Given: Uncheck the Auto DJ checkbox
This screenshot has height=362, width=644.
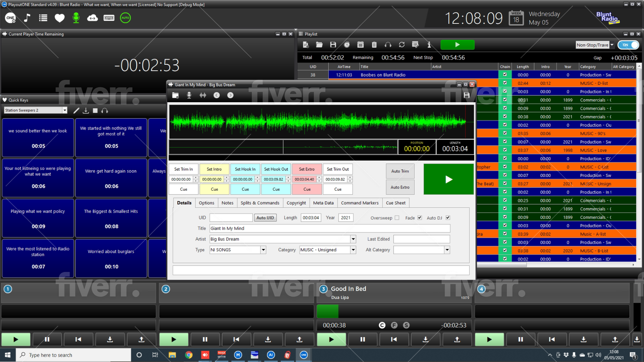Looking at the screenshot, I should 448,218.
